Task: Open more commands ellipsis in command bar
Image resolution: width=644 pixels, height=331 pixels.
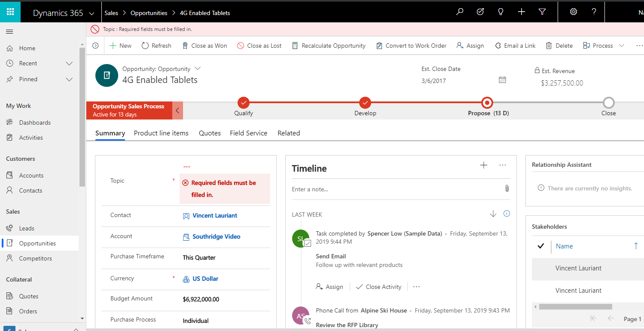Action: click(639, 46)
